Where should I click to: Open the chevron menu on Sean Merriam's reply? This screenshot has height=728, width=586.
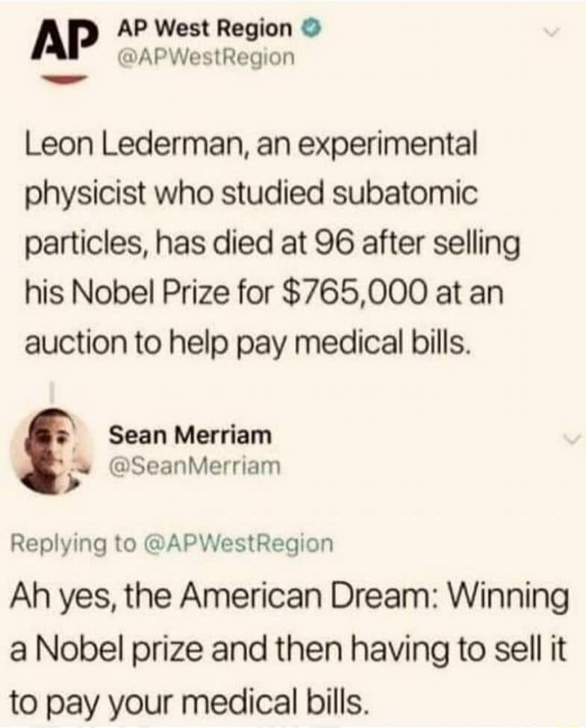tap(570, 440)
